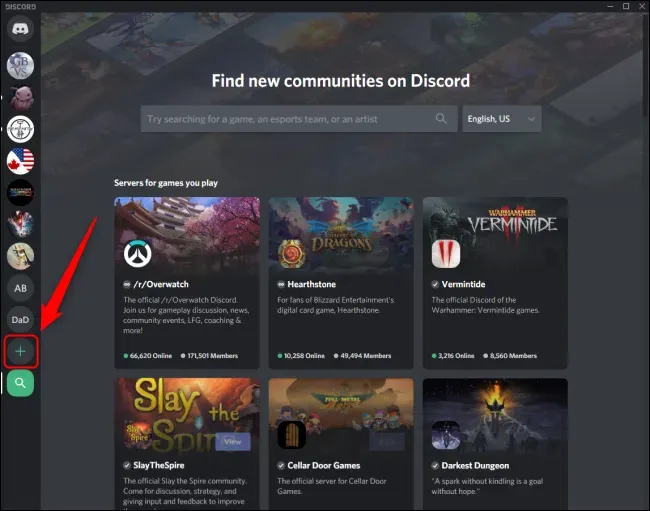650x511 pixels.
Task: Click the Hearthstone swirl avatar
Action: point(291,254)
